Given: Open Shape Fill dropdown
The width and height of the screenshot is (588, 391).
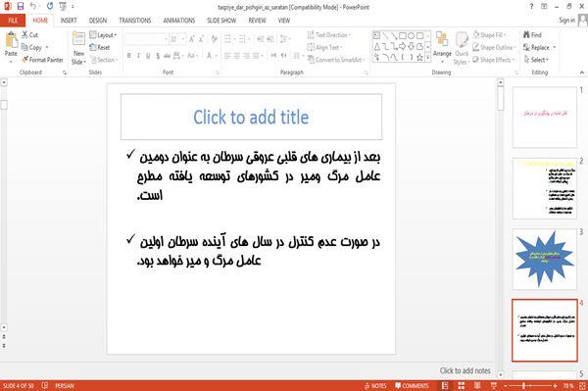Looking at the screenshot, I should pos(489,35).
